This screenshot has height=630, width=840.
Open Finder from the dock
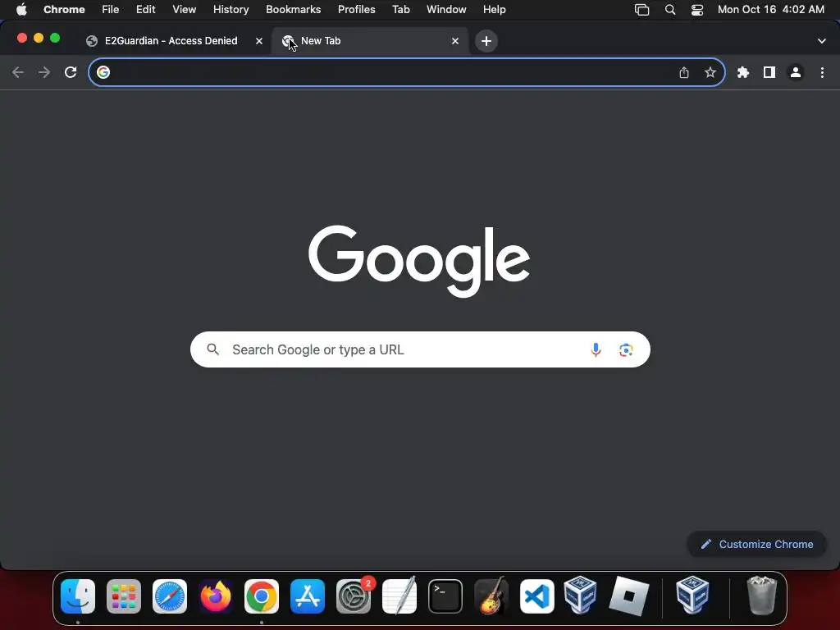tap(78, 596)
